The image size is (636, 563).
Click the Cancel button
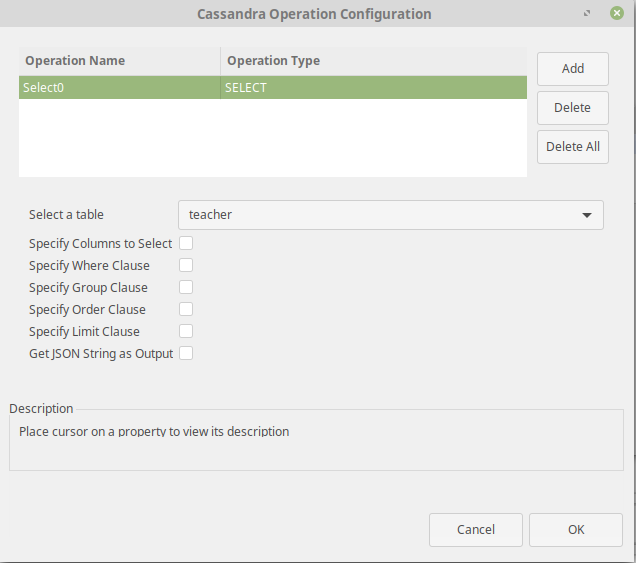(476, 530)
